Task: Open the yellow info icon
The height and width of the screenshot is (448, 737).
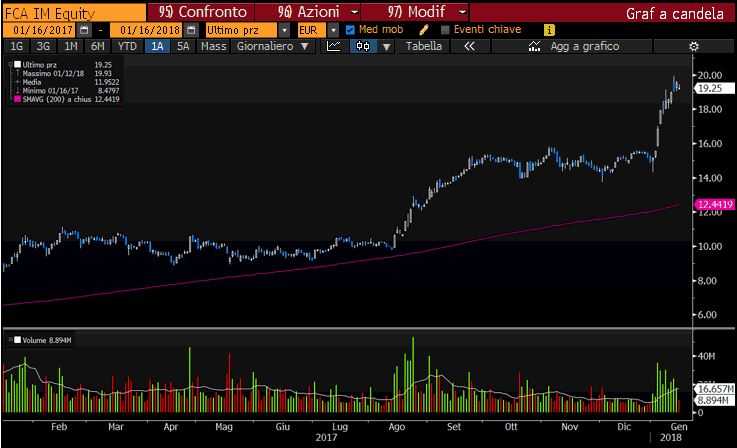Action: [549, 30]
